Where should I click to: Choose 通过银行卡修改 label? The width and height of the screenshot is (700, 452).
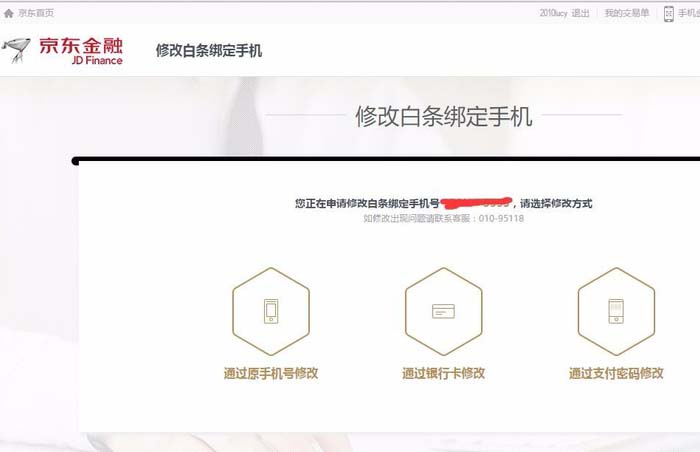coord(443,373)
